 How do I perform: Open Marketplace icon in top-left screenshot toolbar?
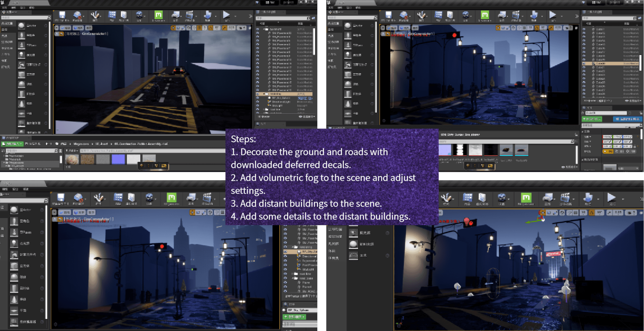pos(124,15)
